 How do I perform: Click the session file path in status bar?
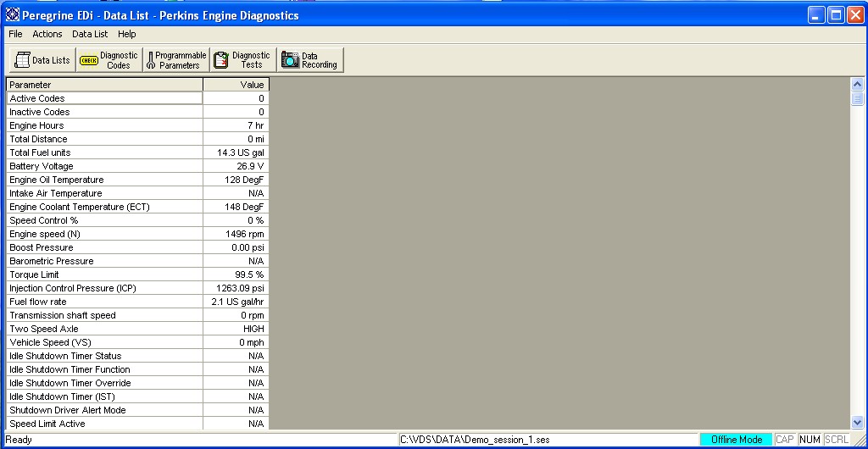[476, 440]
